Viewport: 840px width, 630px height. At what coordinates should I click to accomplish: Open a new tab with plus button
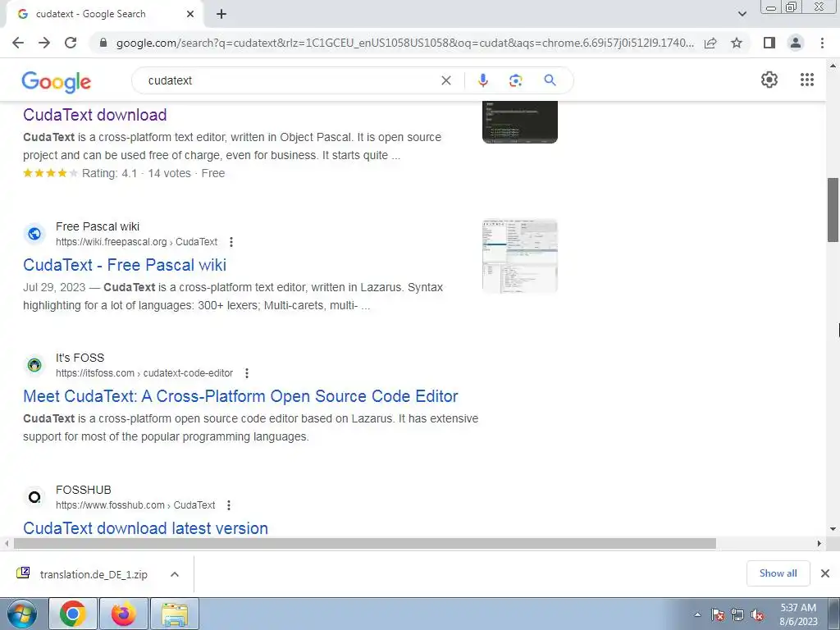click(221, 15)
